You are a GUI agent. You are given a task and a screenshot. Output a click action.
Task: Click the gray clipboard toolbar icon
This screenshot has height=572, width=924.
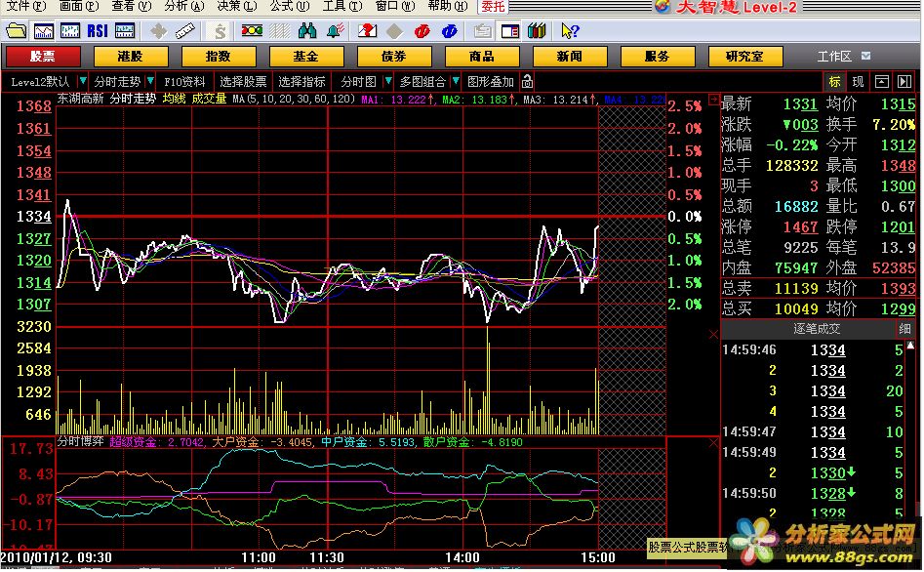pos(483,30)
